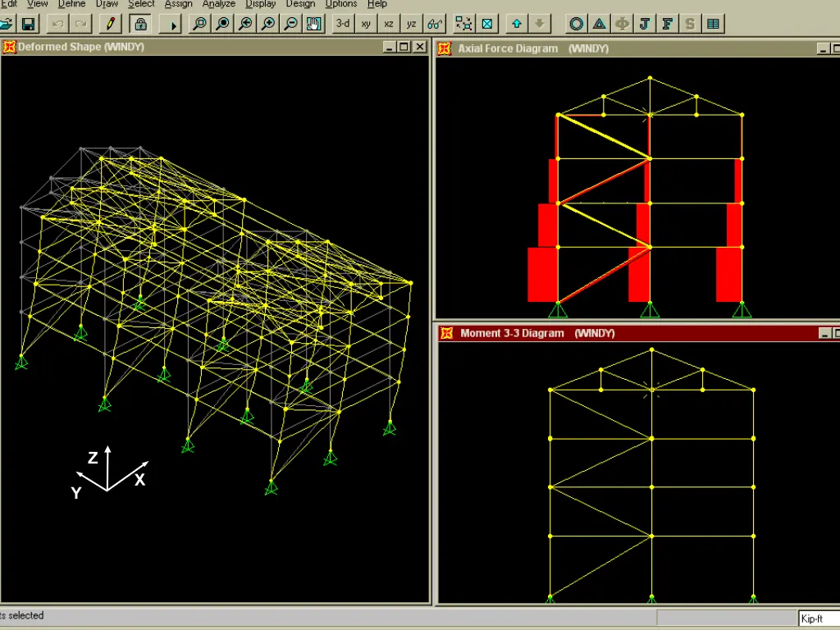Click the Set Elements glasses icon

[435, 25]
